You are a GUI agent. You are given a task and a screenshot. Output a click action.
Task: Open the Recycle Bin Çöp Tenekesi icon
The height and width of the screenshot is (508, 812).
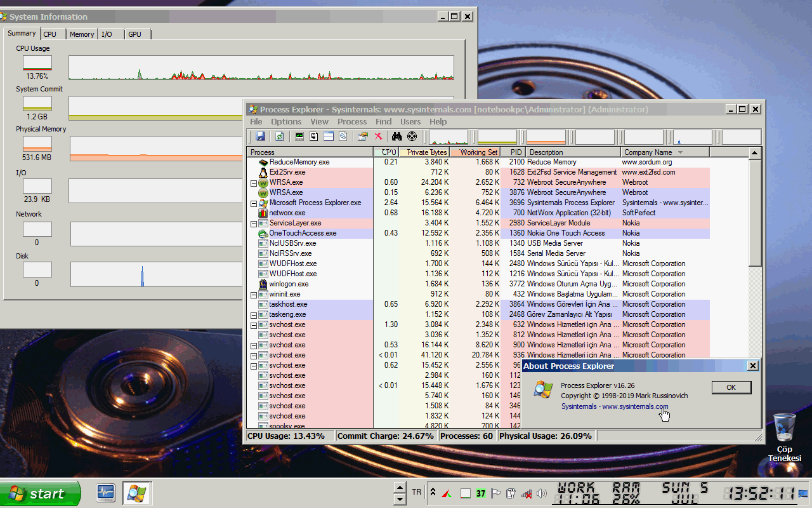tap(785, 438)
